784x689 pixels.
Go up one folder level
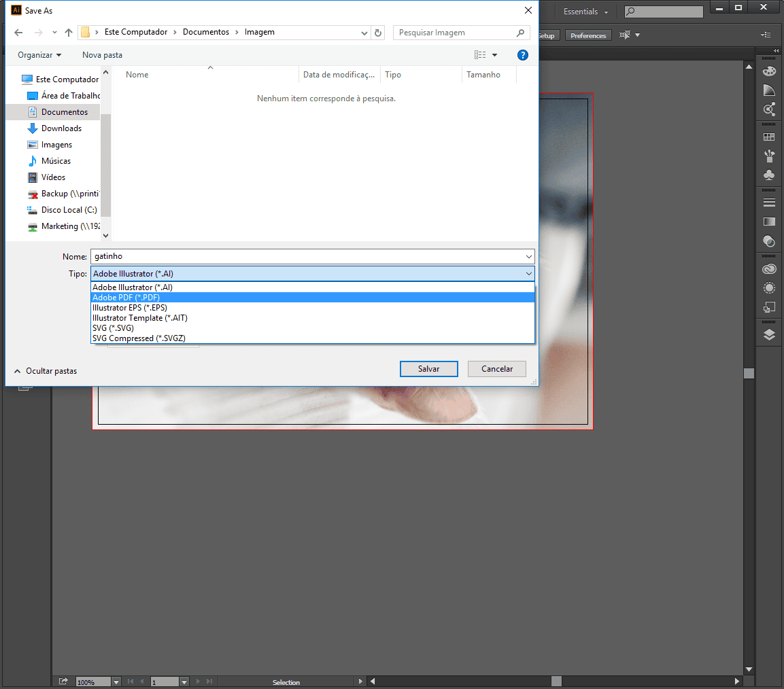pyautogui.click(x=69, y=33)
